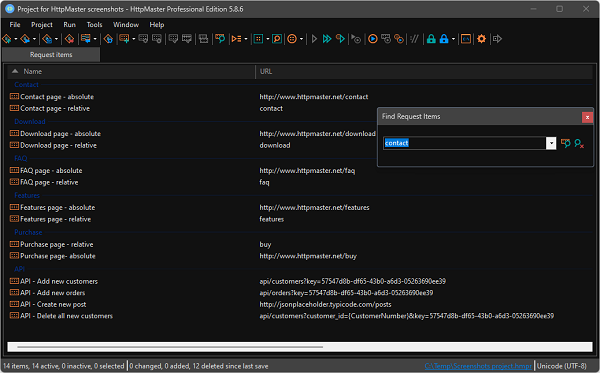Screen dimensions: 600x373
Task: Select the Request items tab
Action: click(x=51, y=55)
